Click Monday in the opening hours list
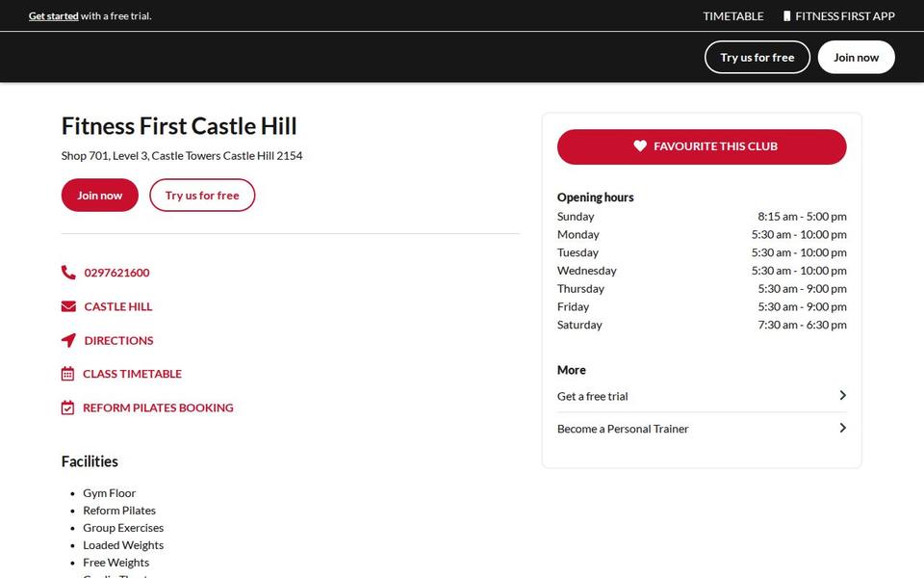924x578 pixels. (578, 235)
